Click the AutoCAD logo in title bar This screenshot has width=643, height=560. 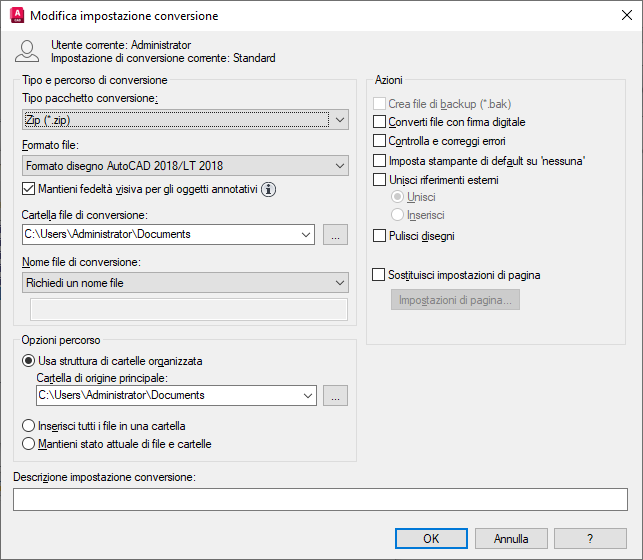coord(15,16)
